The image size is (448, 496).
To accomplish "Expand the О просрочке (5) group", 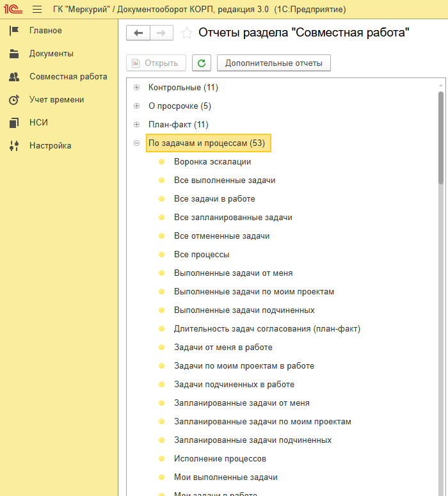I will 136,106.
